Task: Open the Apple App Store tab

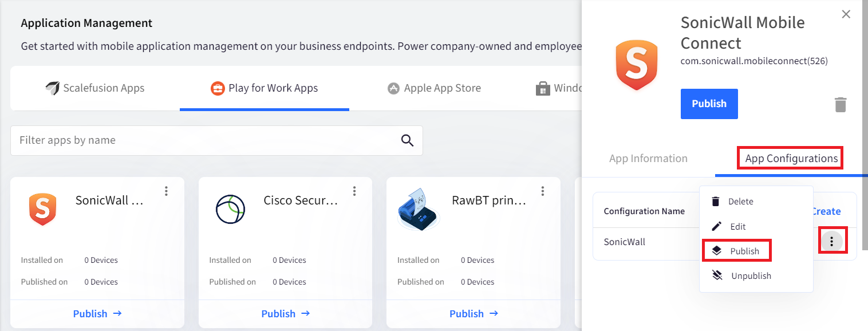Action: point(434,88)
